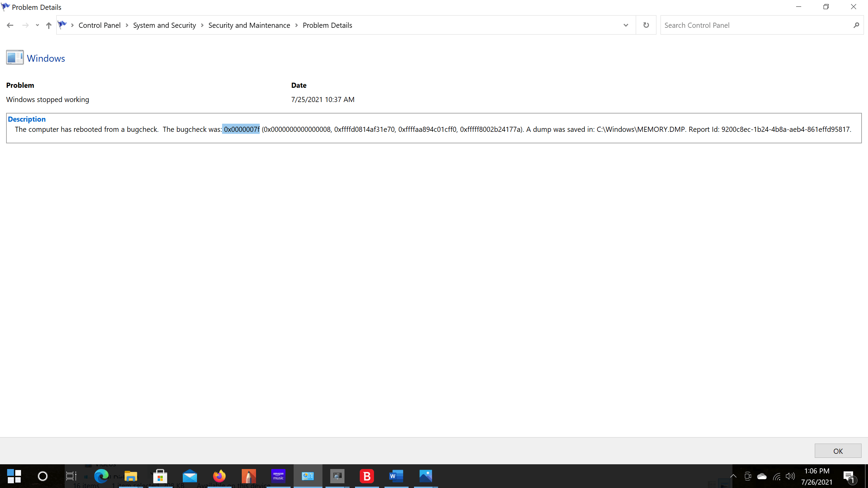Click the network/Wi-Fi status icon

click(x=776, y=476)
